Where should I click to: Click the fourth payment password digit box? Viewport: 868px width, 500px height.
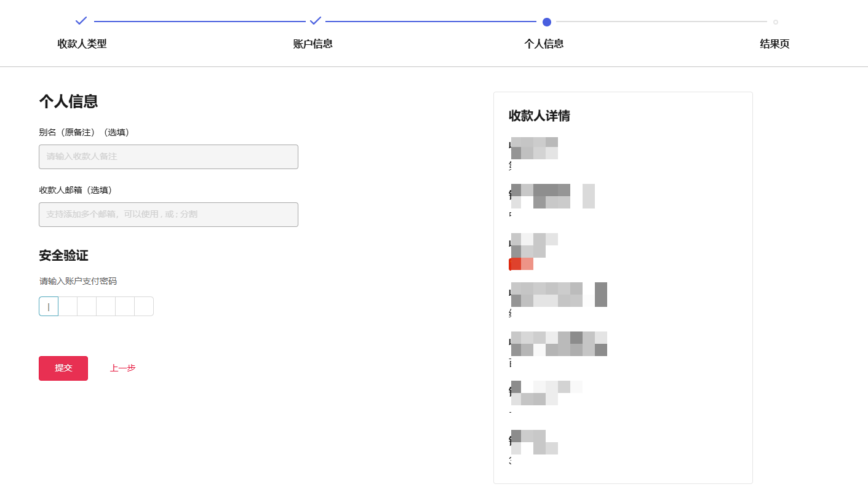tap(106, 306)
